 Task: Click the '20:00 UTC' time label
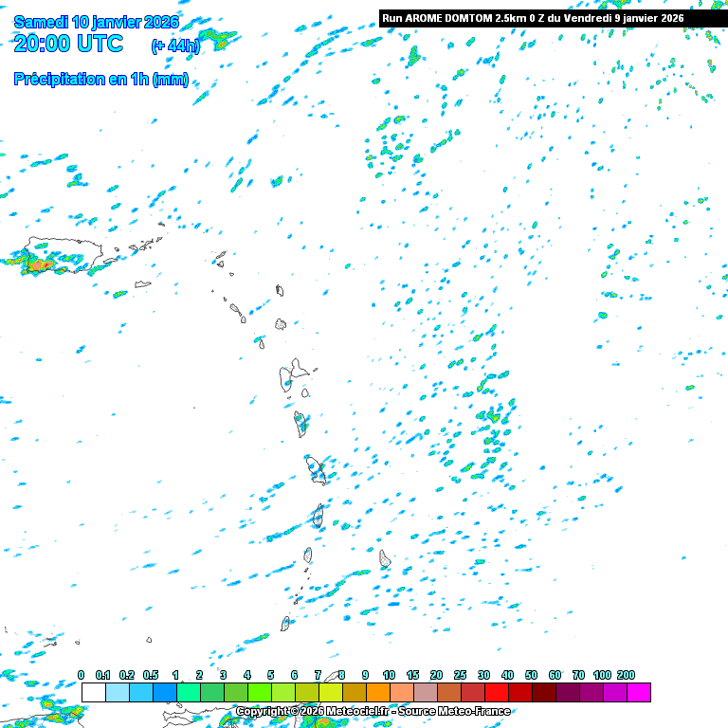68,44
